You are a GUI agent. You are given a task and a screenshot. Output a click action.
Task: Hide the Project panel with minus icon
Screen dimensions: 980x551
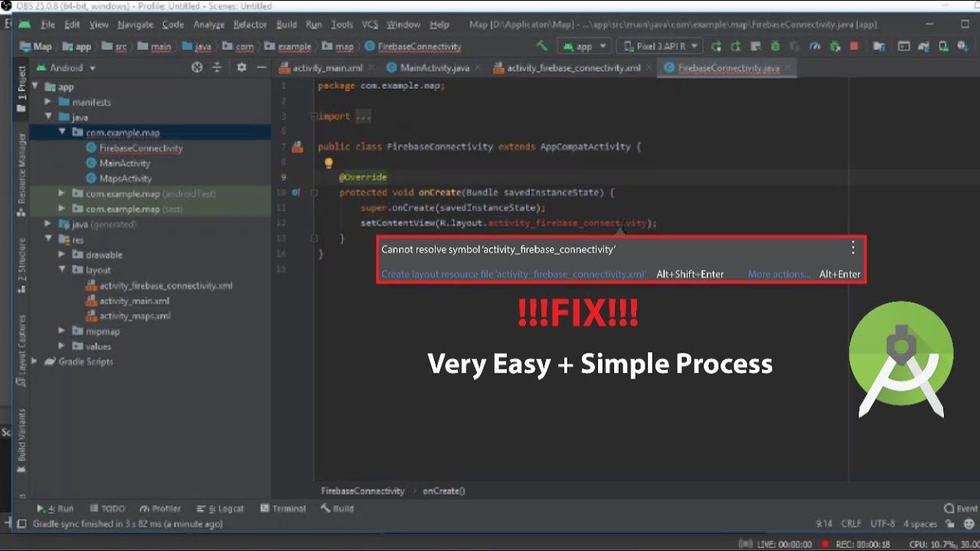[x=261, y=67]
